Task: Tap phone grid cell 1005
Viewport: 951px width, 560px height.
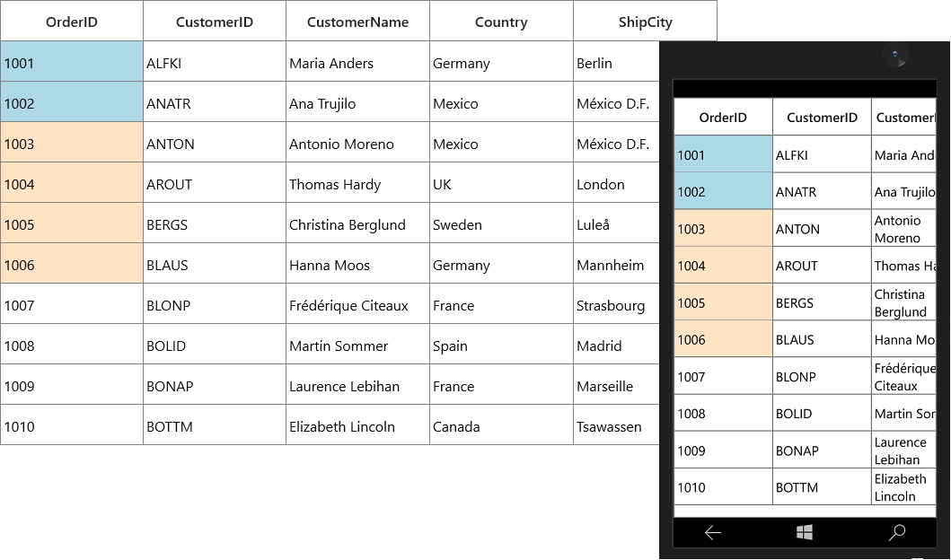Action: (723, 302)
